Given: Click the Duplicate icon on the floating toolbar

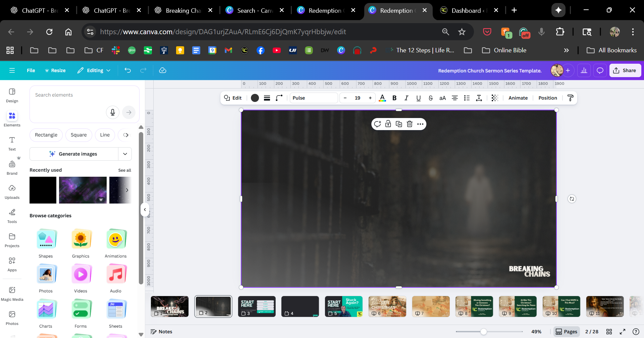Looking at the screenshot, I should pyautogui.click(x=399, y=124).
